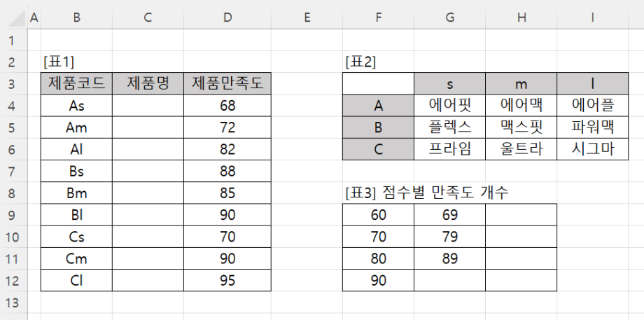644x320 pixels.
Task: Select the cell containing 에어핏
Action: pyautogui.click(x=449, y=106)
